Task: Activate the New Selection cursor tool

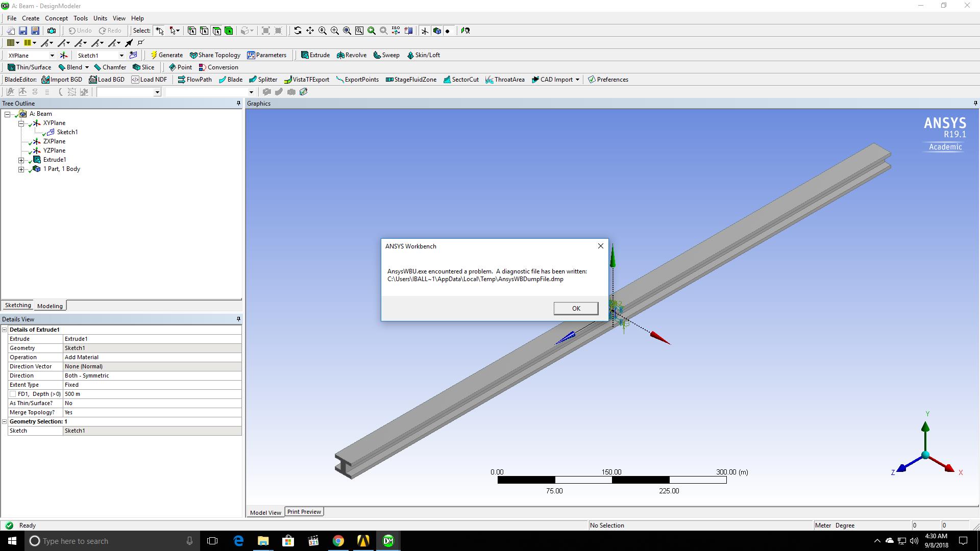Action: (x=160, y=31)
